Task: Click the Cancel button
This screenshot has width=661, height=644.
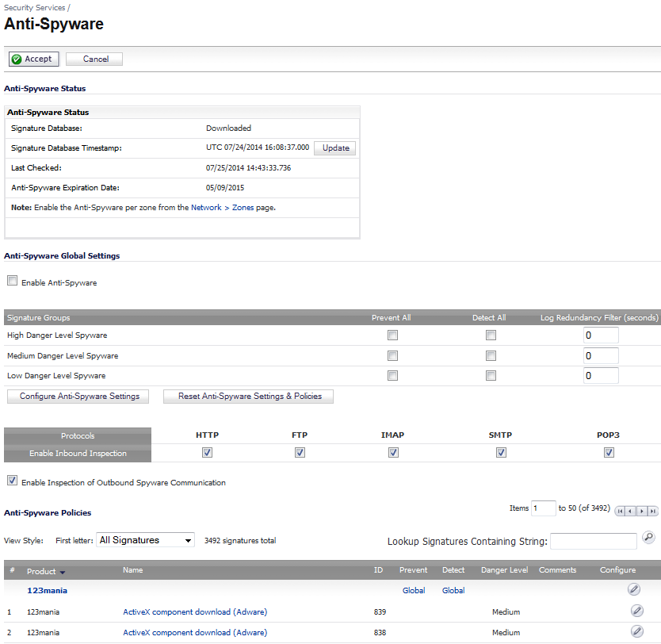Action: pos(94,59)
